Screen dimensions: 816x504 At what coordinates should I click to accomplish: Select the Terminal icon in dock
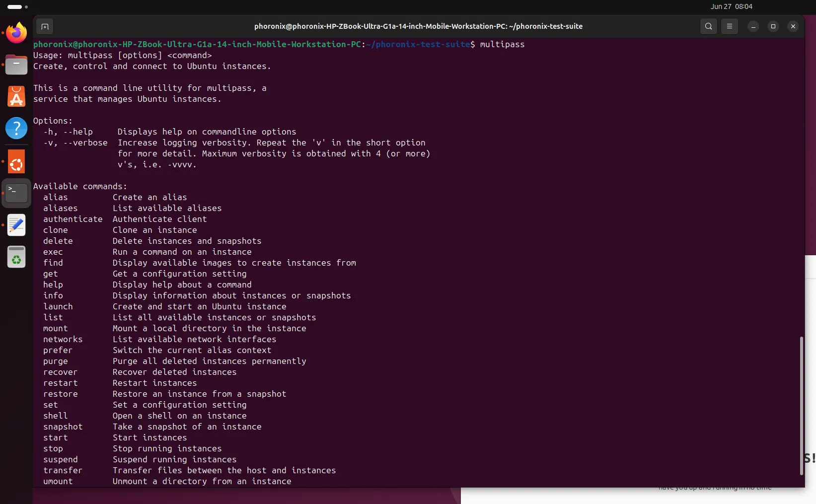(x=16, y=193)
